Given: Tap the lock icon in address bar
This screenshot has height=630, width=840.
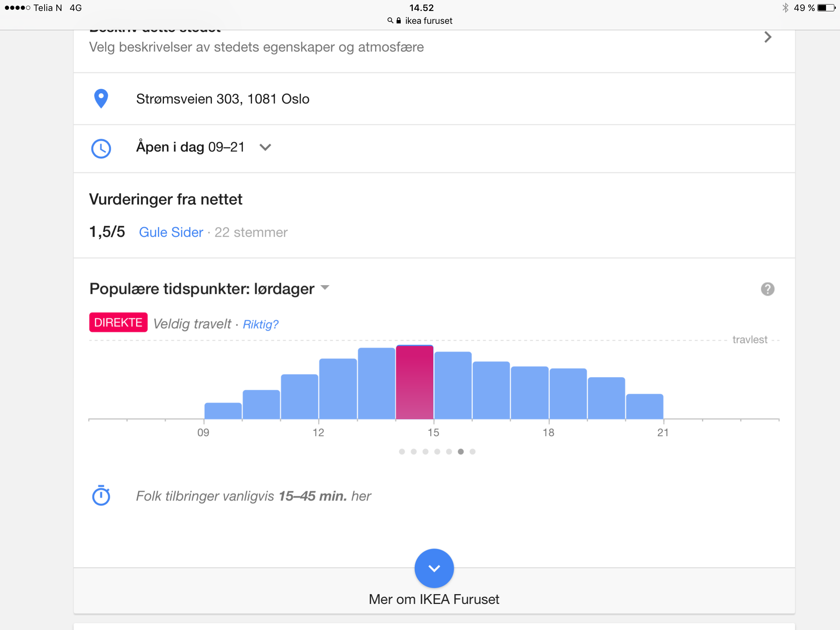Looking at the screenshot, I should [x=398, y=21].
